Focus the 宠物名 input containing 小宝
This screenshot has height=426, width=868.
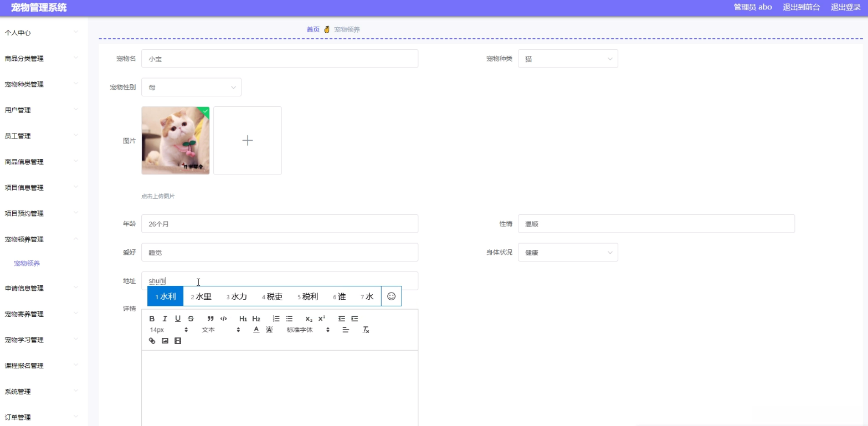pos(280,59)
